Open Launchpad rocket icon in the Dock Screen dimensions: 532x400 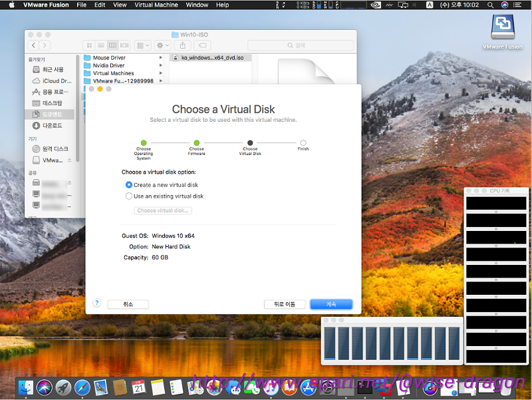pos(63,387)
